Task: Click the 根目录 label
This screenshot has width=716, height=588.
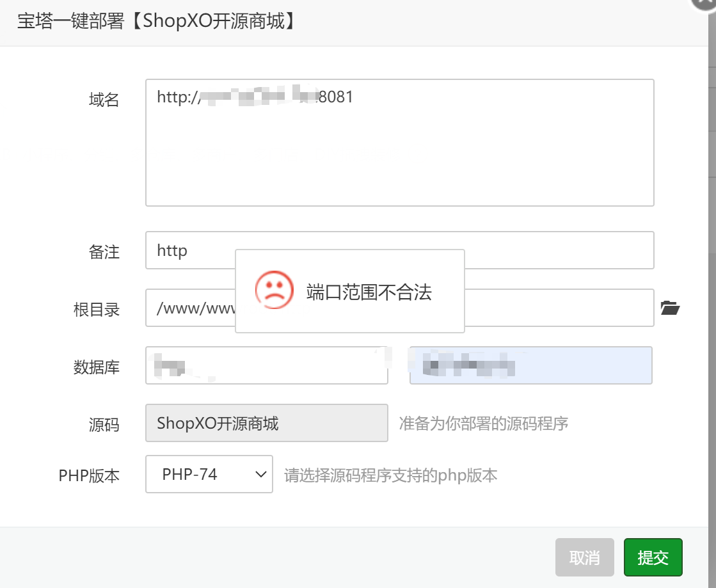Action: point(97,310)
